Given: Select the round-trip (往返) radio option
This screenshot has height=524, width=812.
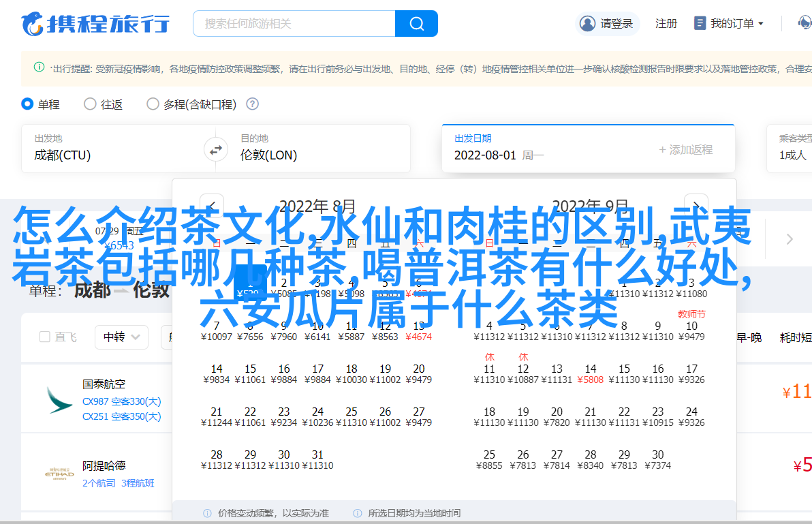Looking at the screenshot, I should tap(90, 104).
